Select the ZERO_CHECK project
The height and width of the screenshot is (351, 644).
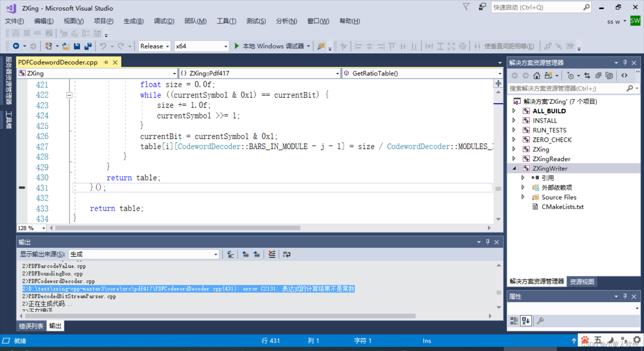click(552, 140)
